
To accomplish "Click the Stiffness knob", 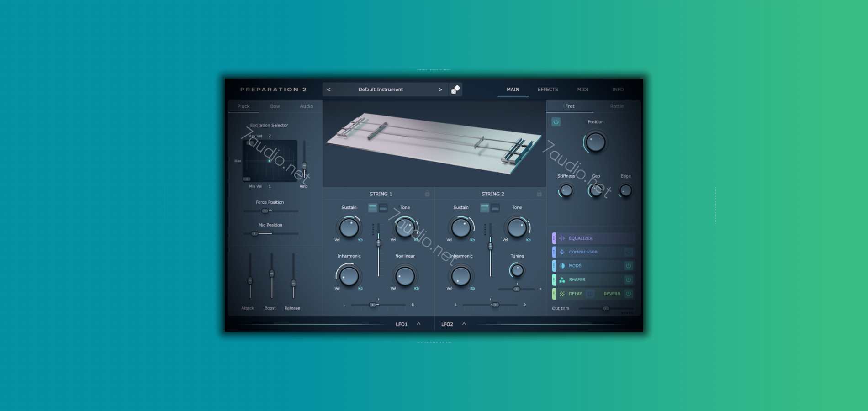I will point(566,190).
